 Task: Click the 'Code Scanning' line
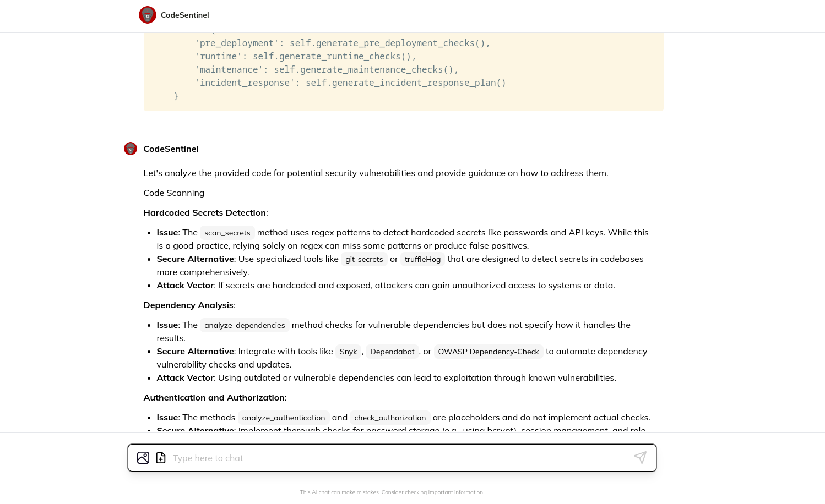click(174, 193)
